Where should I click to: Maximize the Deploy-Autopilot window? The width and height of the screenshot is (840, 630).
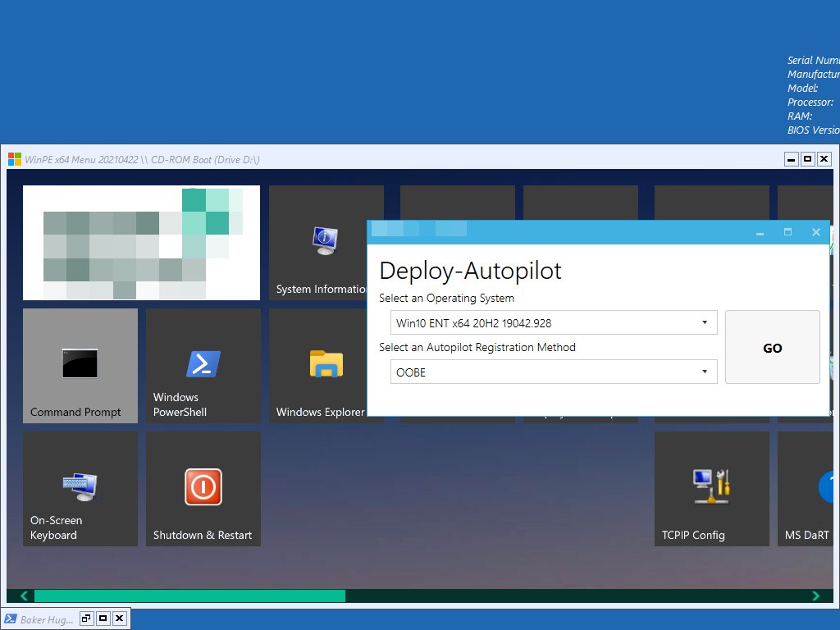[787, 232]
